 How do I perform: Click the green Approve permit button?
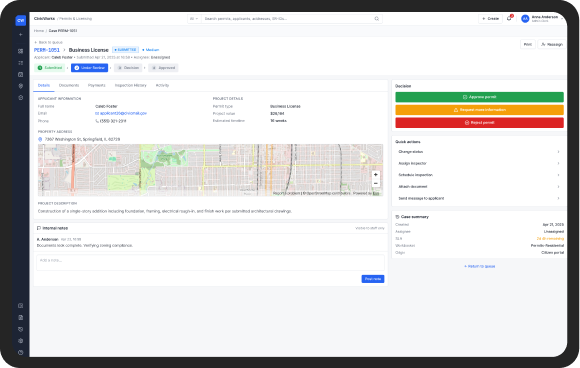[479, 97]
